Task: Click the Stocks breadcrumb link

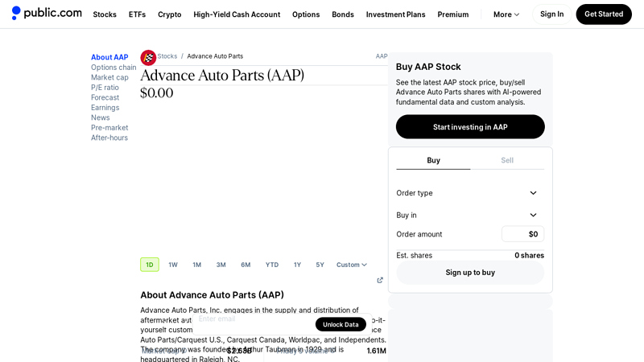Action: coord(167,56)
